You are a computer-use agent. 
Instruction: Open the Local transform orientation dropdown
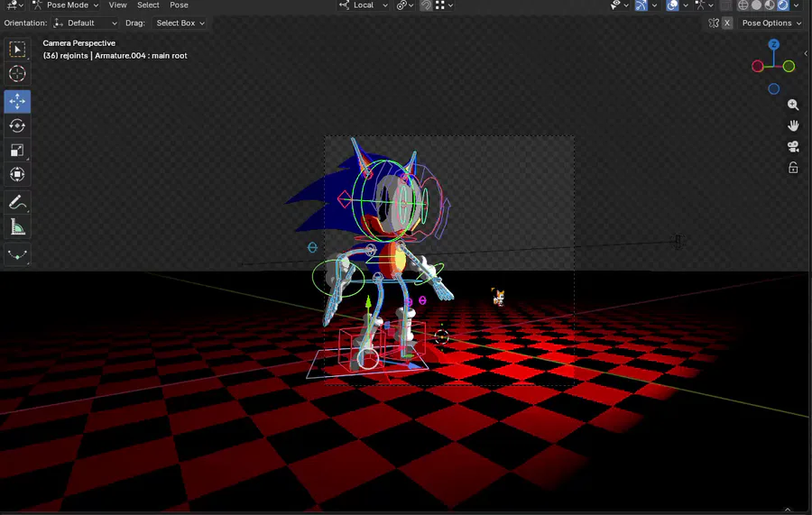[x=364, y=5]
